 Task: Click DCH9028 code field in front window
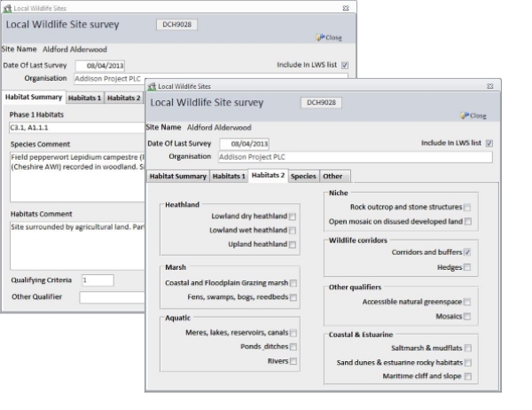pos(321,103)
